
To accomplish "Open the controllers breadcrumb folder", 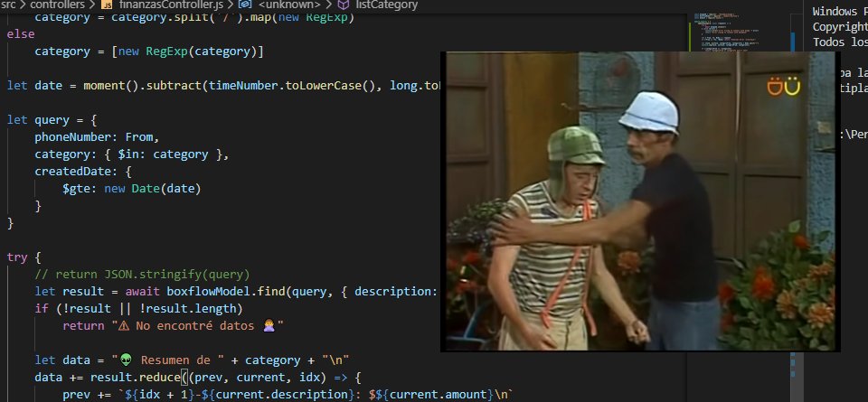I will [x=57, y=5].
